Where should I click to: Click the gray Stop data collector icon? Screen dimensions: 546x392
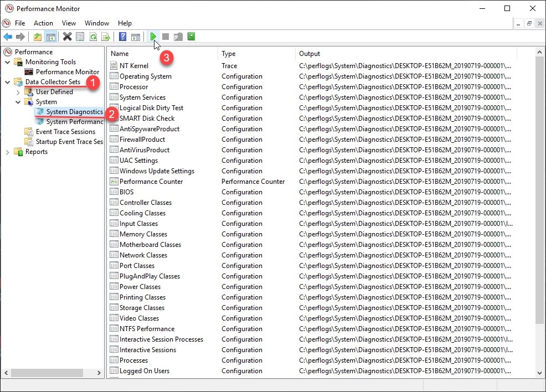166,37
